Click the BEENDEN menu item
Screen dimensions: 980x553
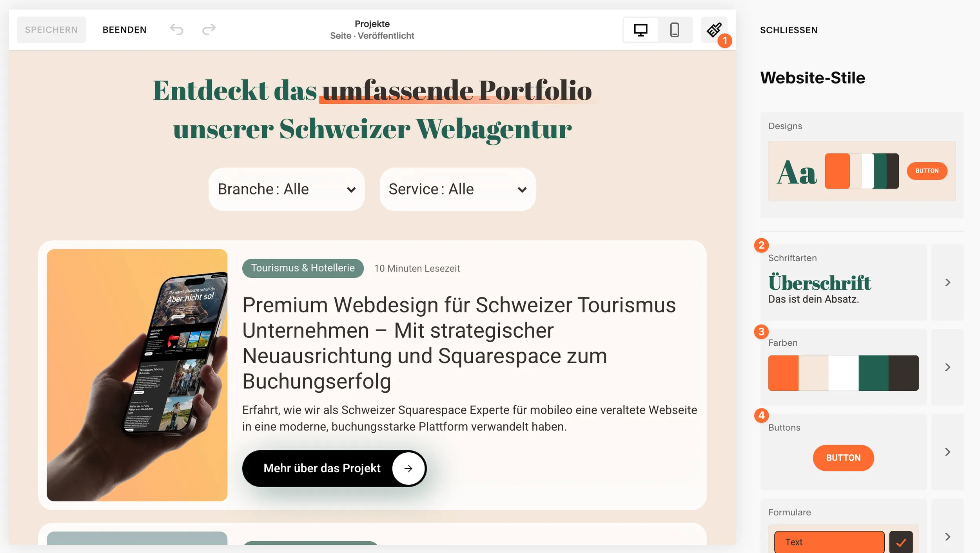coord(125,29)
